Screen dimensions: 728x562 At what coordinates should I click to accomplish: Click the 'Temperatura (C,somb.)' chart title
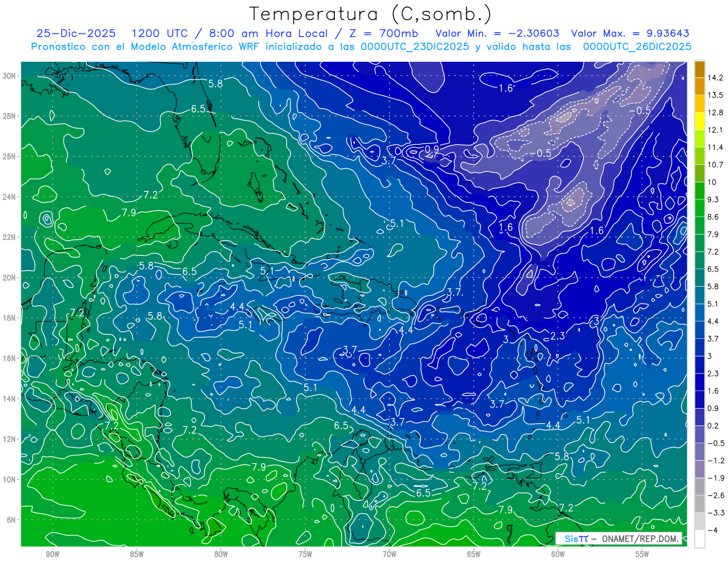[371, 14]
